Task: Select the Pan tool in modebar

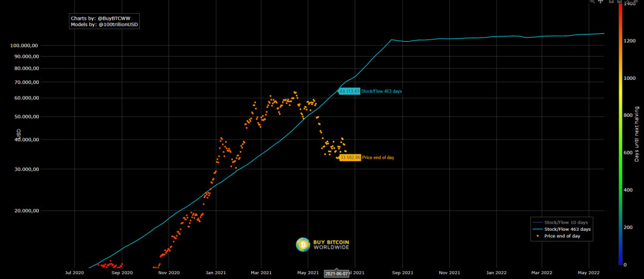Action: (601, 1)
